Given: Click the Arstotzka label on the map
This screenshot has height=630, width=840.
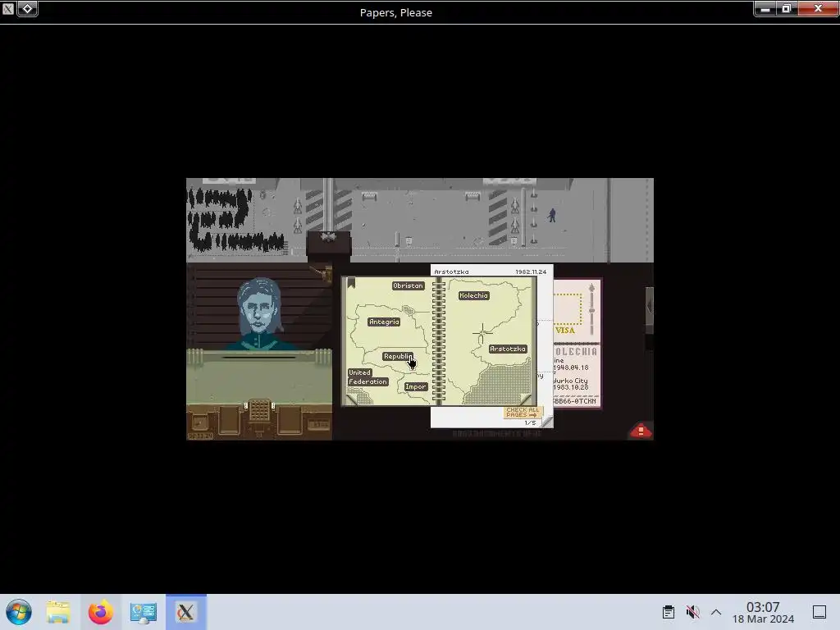Looking at the screenshot, I should click(x=508, y=349).
